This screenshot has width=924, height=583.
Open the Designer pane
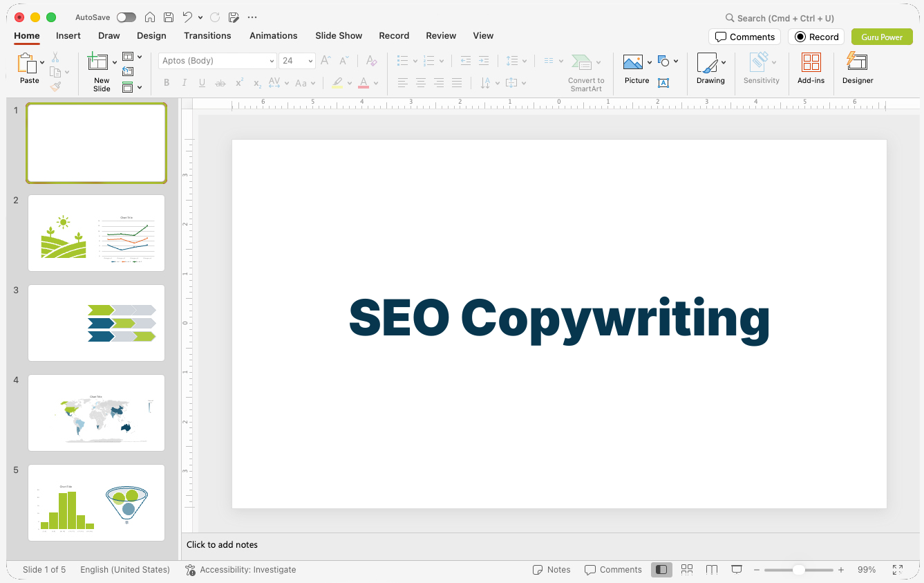click(x=858, y=68)
